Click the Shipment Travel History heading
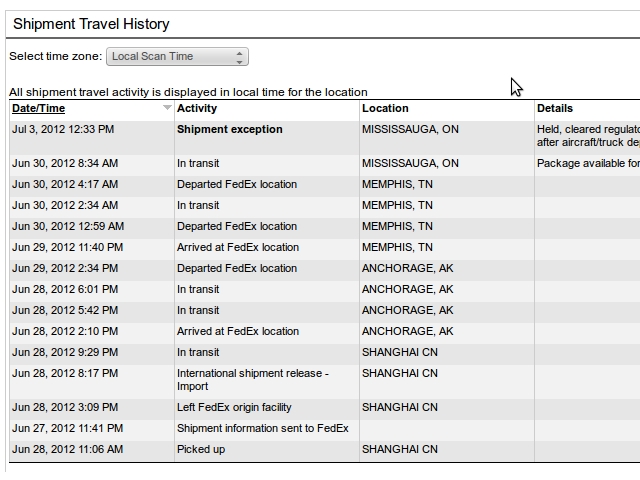This screenshot has height=480, width=640. (x=91, y=24)
